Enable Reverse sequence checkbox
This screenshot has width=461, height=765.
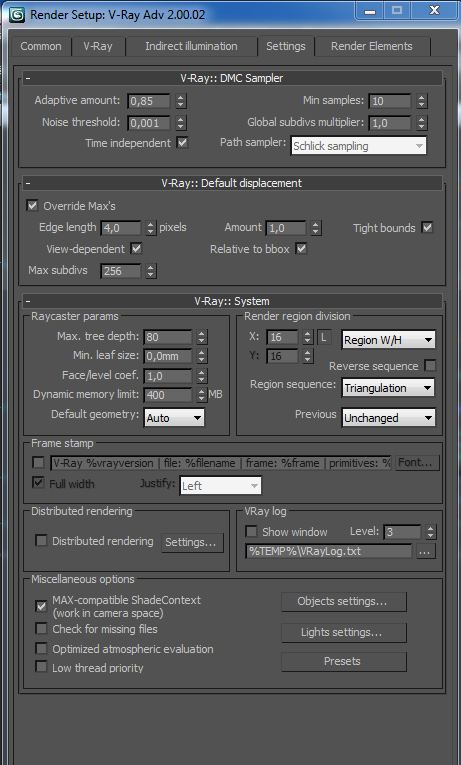pyautogui.click(x=430, y=365)
